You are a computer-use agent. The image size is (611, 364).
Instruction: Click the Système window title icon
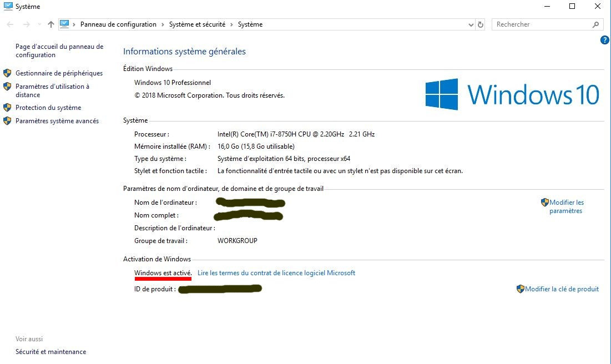click(x=8, y=6)
